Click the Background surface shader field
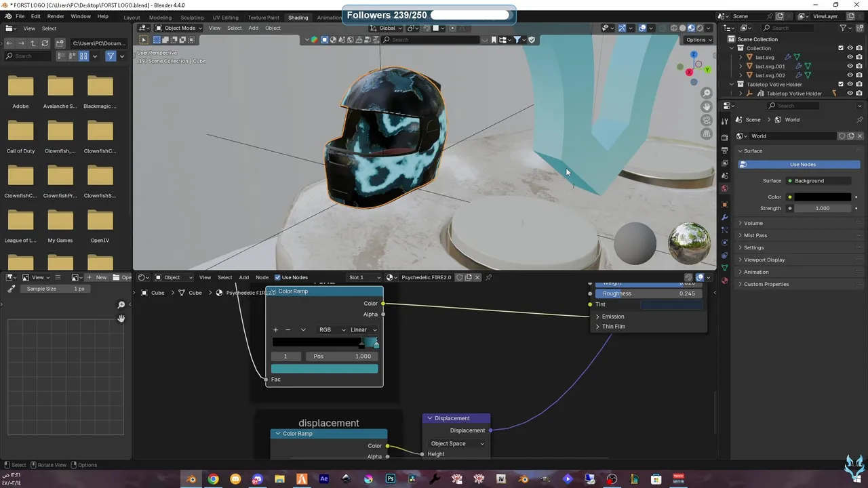Image resolution: width=868 pixels, height=488 pixels. coord(818,181)
